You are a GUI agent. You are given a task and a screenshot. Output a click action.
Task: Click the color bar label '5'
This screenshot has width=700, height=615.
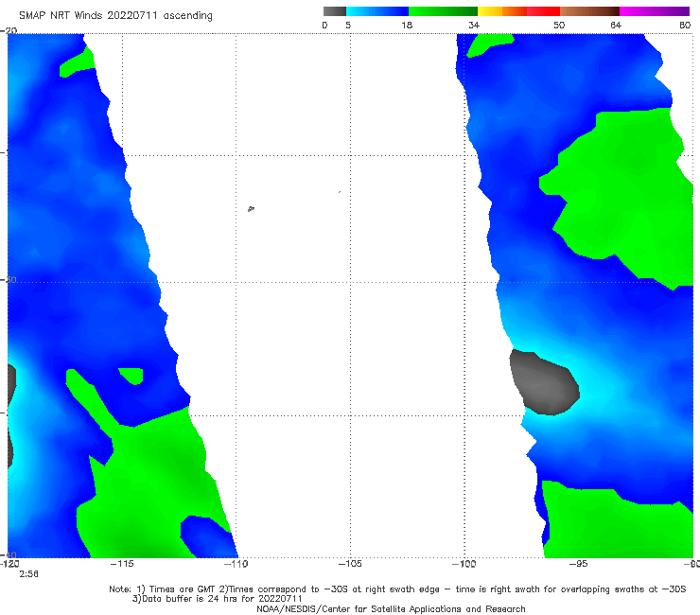(348, 25)
